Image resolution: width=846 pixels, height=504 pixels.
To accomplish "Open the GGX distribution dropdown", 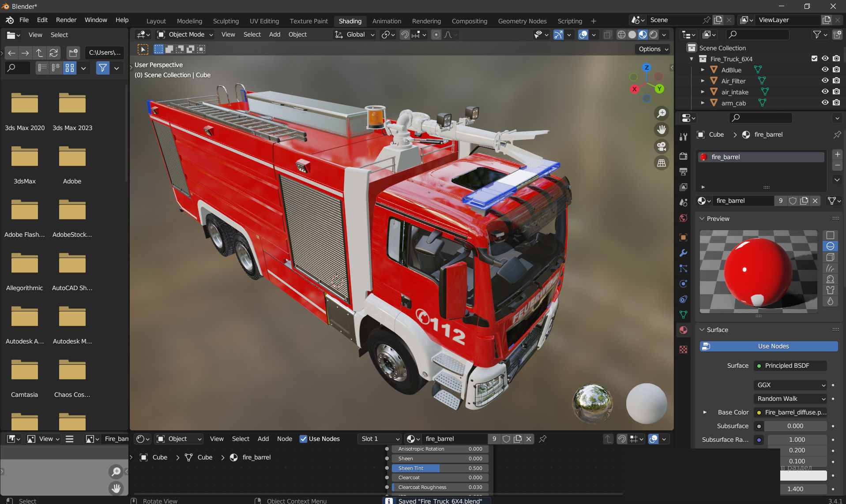I will pyautogui.click(x=790, y=385).
